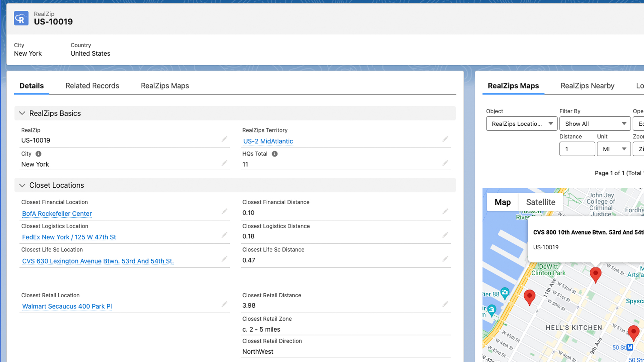The image size is (644, 362).
Task: Edit Closest Life Sc Location pencil
Action: tap(224, 259)
